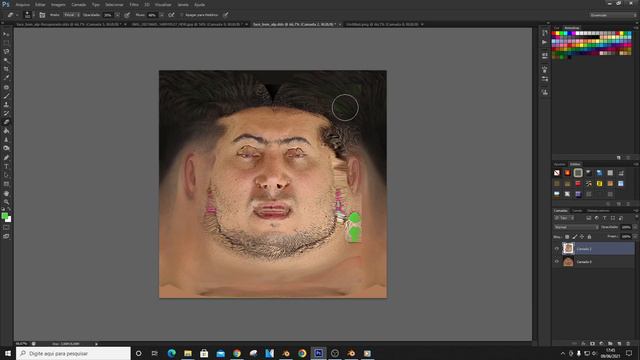Select the Rectangular Marquee tool
Screen dimensions: 640x360
click(6, 43)
